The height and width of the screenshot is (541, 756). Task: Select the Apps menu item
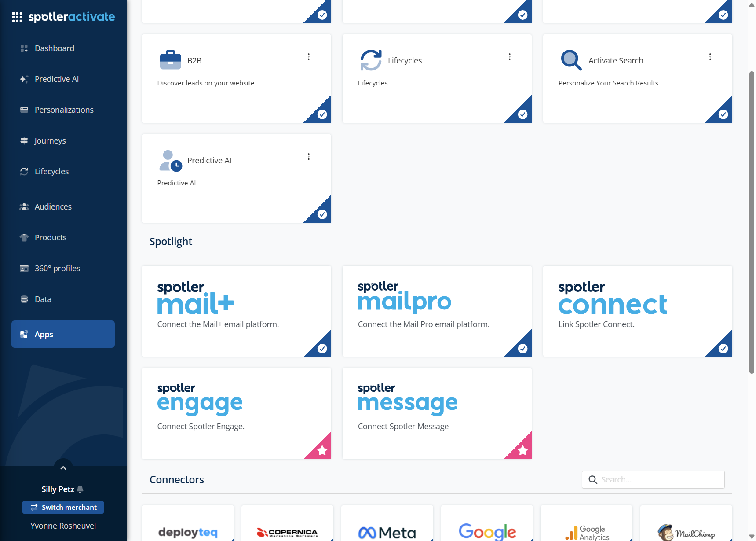tap(63, 334)
